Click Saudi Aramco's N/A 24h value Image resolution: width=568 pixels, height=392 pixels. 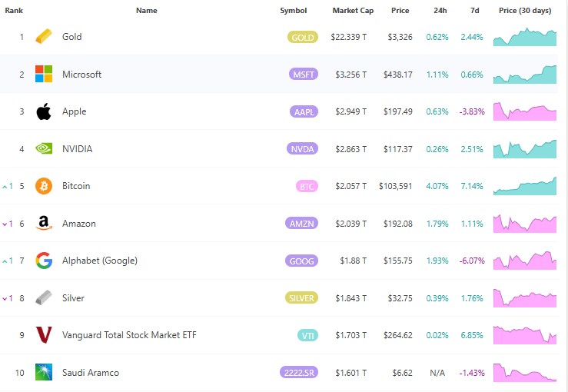point(437,373)
